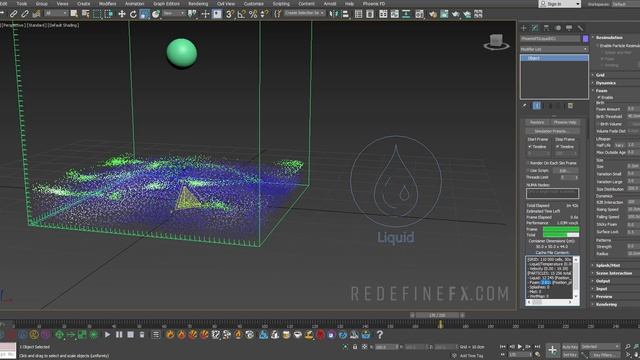Image resolution: width=640 pixels, height=360 pixels.
Task: Activate the Select Object tool
Action: tap(74, 14)
